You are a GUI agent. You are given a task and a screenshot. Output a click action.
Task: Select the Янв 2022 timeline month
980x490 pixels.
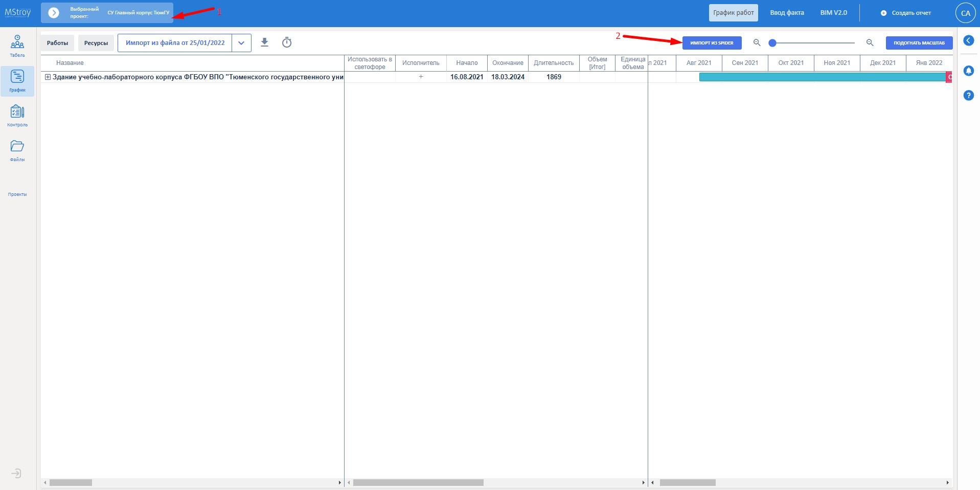[929, 63]
